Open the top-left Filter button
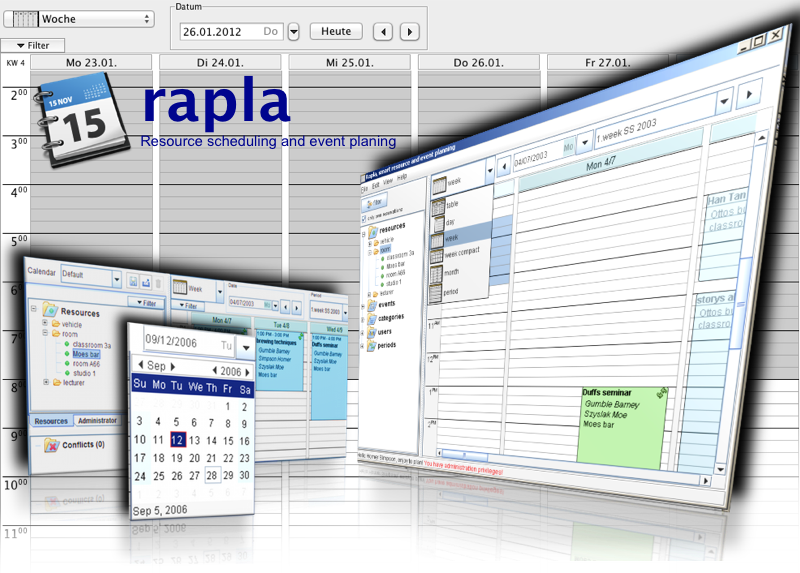The image size is (800, 573). (33, 45)
